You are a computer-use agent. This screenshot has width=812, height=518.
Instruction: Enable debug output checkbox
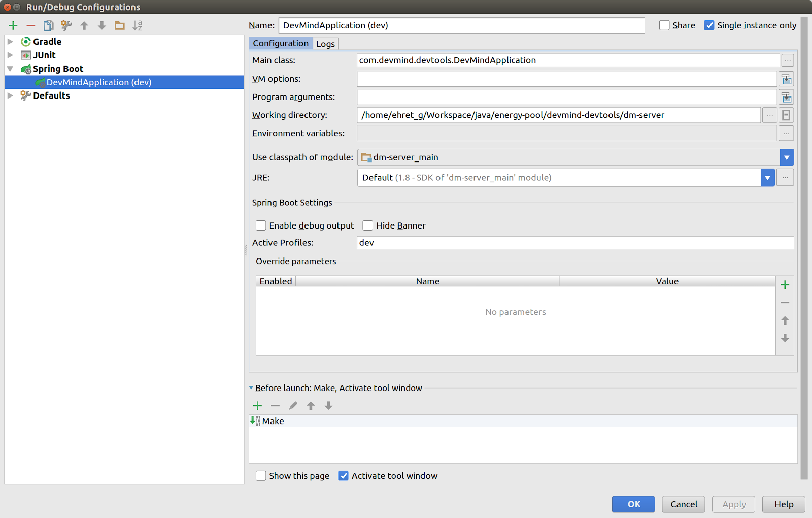pyautogui.click(x=261, y=225)
